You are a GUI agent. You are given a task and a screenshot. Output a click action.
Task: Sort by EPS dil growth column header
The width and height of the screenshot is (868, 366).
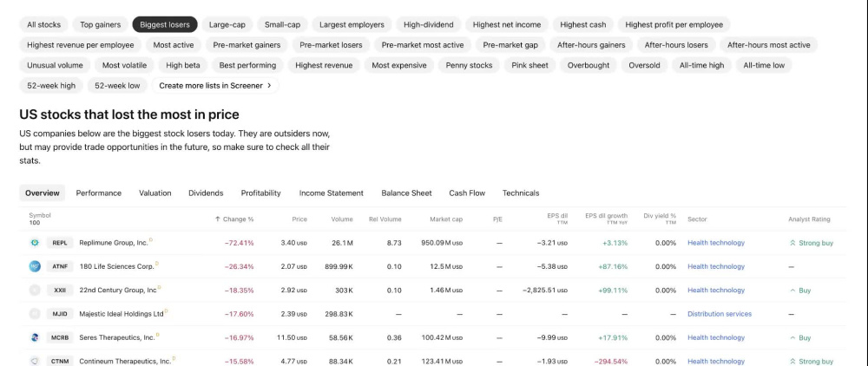pyautogui.click(x=606, y=219)
